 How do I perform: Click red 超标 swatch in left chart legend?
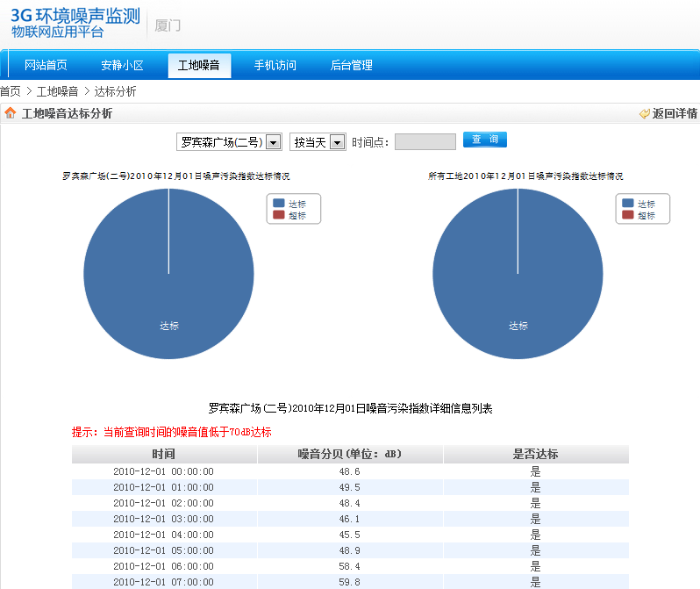(279, 215)
